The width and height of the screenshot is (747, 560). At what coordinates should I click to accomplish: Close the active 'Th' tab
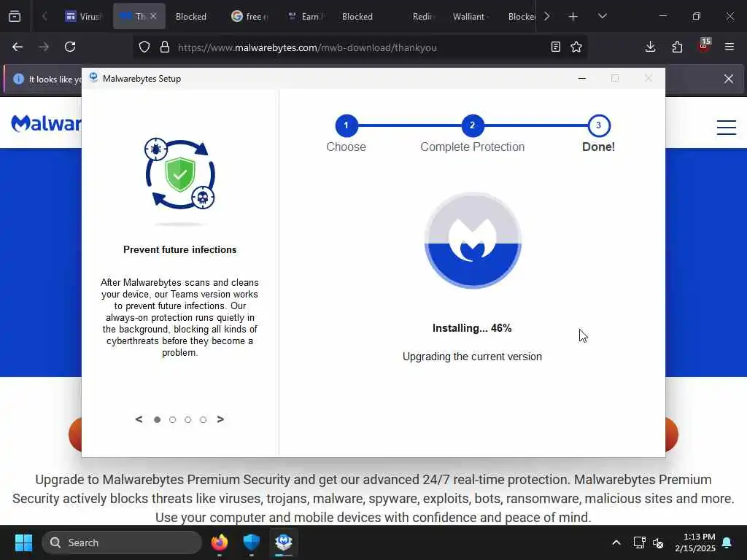153,16
